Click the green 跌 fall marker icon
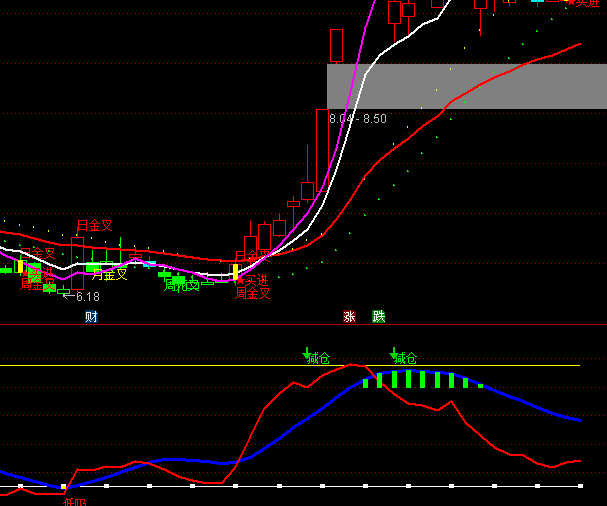This screenshot has height=506, width=607. click(x=379, y=317)
